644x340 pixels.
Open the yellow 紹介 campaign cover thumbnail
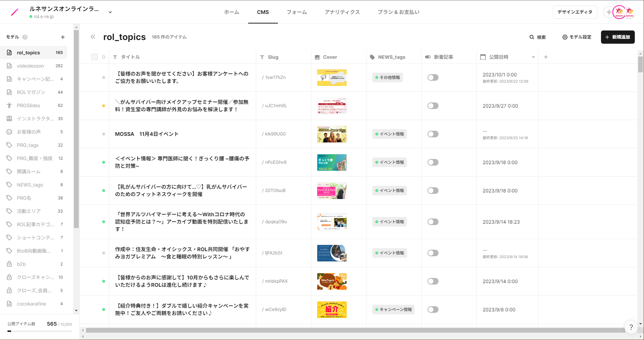click(332, 310)
